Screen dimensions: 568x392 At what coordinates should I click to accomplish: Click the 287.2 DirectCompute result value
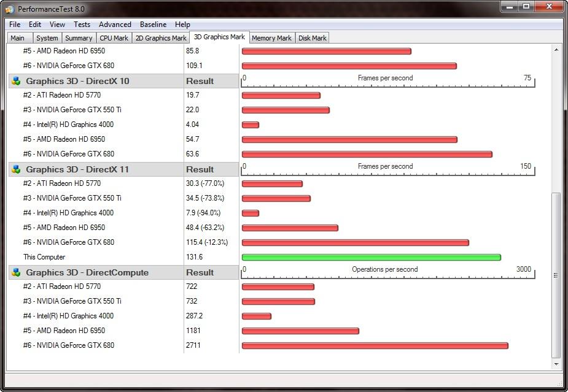(x=194, y=316)
